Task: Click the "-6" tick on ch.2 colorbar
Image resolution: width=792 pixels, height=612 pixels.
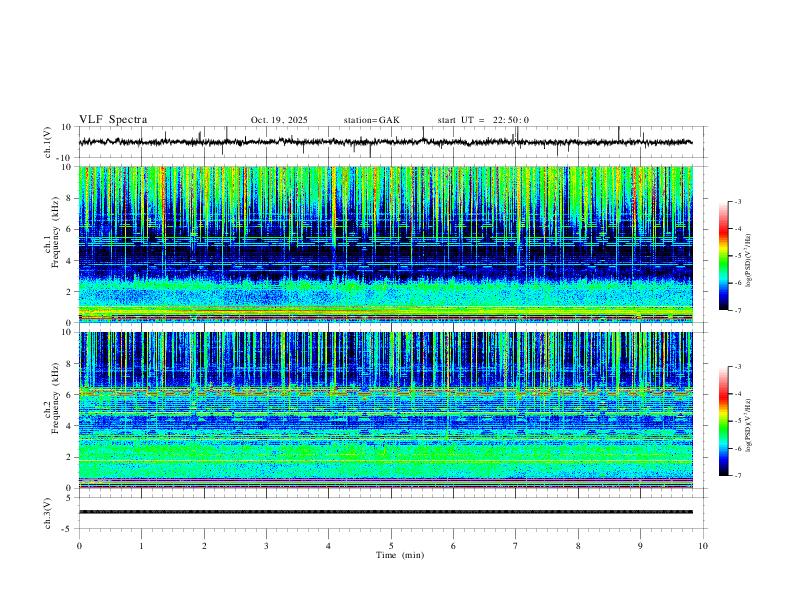Action: pos(738,448)
